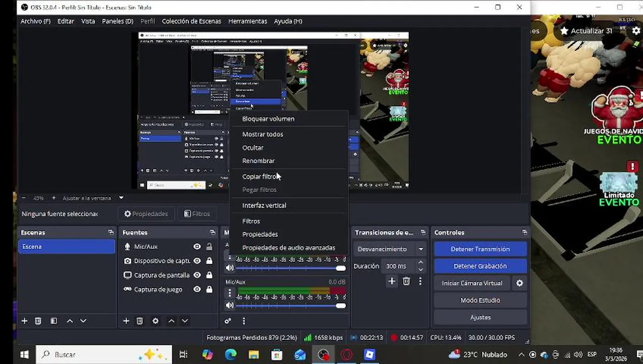Open advanced audio properties gears icon in the mixer
643x364 pixels.
click(228, 321)
